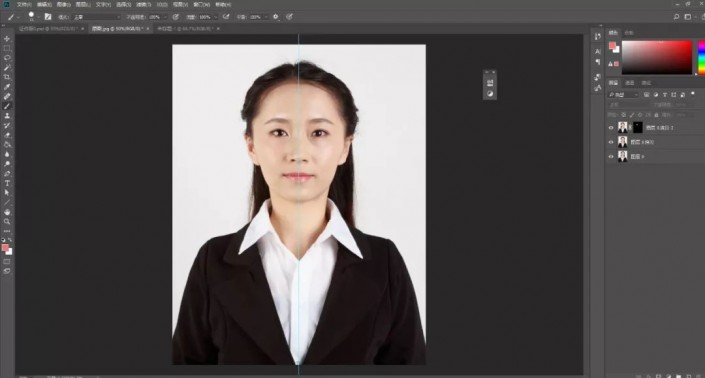Toggle pressure for size icon

[x=290, y=17]
